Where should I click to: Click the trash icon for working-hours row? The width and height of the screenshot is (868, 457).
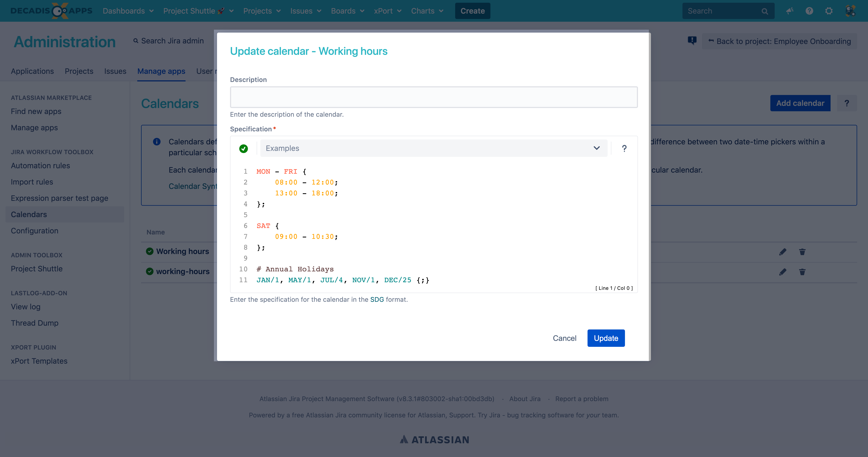tap(802, 272)
